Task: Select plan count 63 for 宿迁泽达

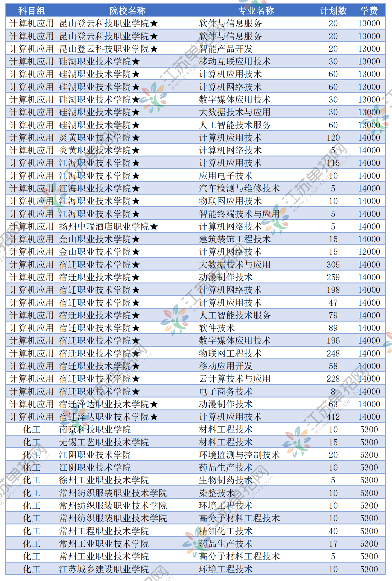Action: pos(333,404)
